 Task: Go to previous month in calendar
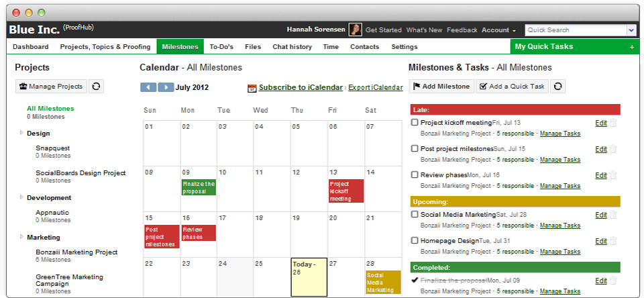(148, 87)
